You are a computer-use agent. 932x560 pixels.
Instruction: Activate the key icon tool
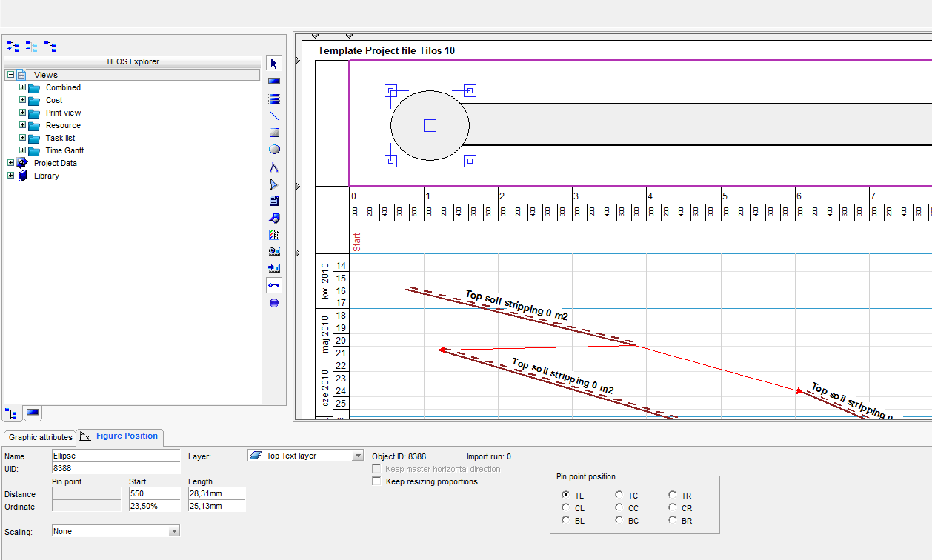[274, 285]
